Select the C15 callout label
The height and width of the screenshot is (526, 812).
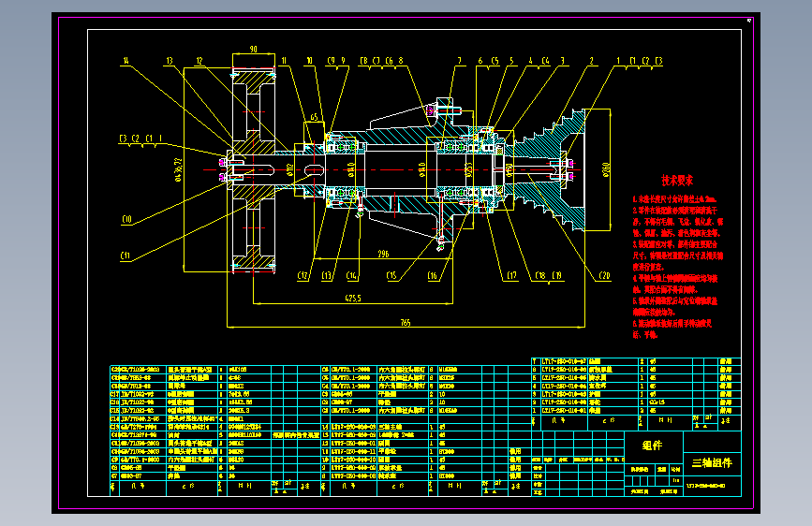click(392, 276)
